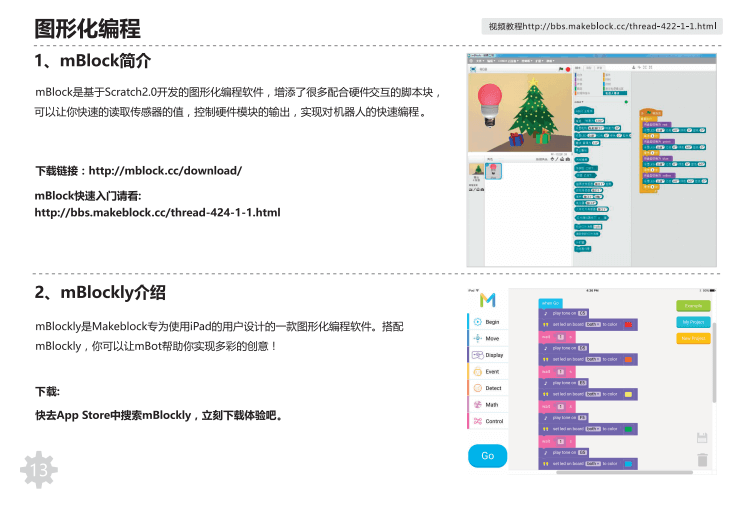This screenshot has width=733, height=507.
Task: Click the '1、mBlock简介' heading
Action: [x=93, y=61]
